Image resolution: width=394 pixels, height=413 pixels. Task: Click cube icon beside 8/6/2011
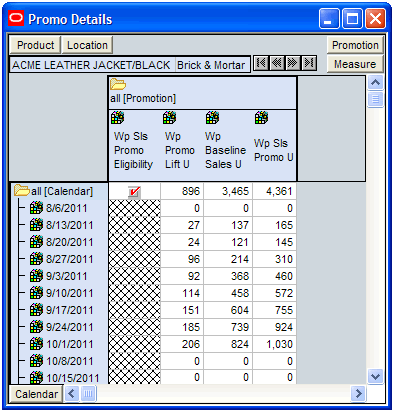[x=36, y=208]
